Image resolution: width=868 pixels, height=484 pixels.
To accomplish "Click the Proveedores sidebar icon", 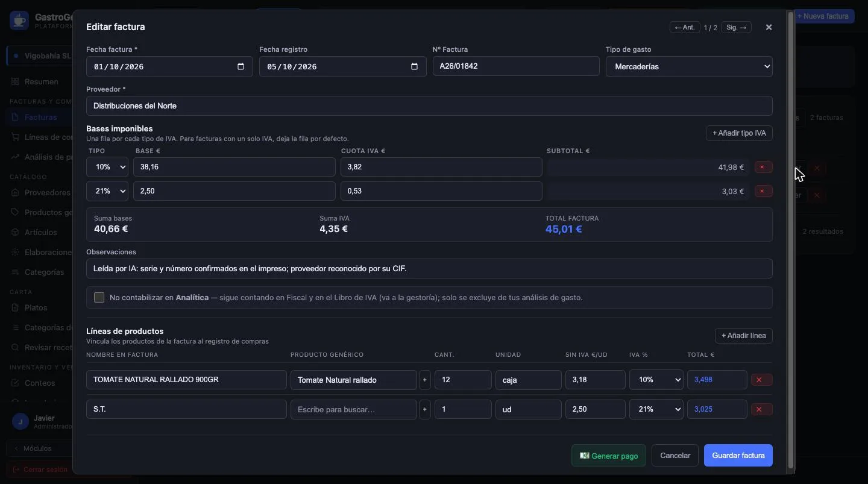I will coord(15,192).
